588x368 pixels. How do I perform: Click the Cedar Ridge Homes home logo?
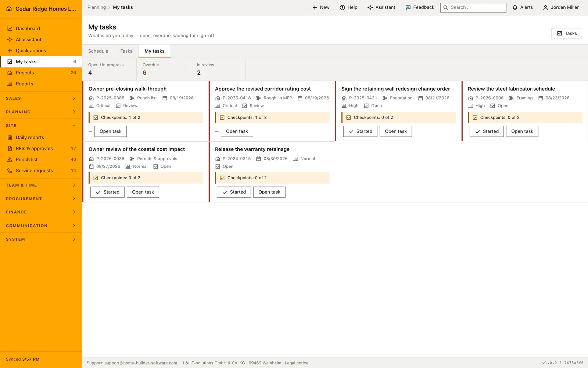[9, 8]
